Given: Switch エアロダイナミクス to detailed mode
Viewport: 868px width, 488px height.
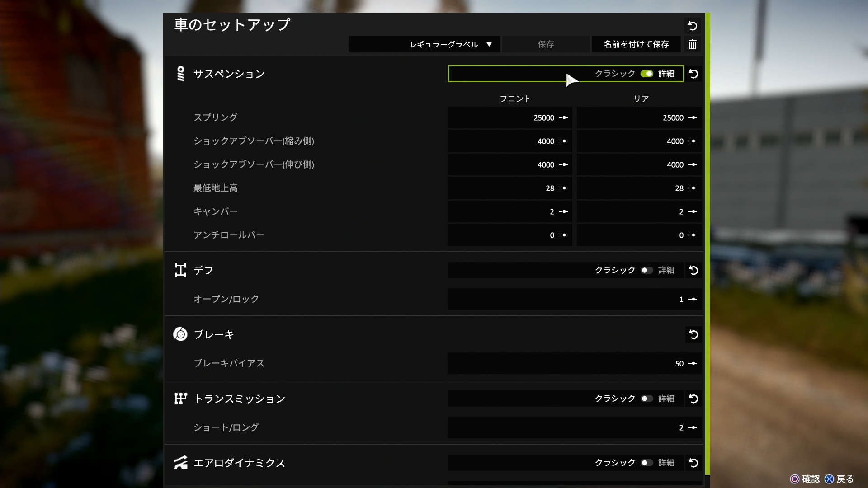Looking at the screenshot, I should click(x=646, y=463).
